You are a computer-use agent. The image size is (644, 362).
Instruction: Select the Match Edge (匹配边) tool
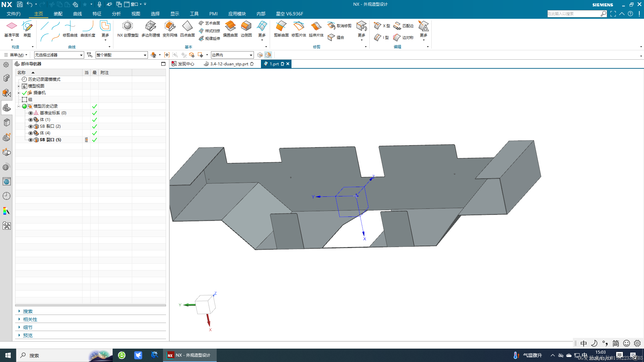click(404, 26)
